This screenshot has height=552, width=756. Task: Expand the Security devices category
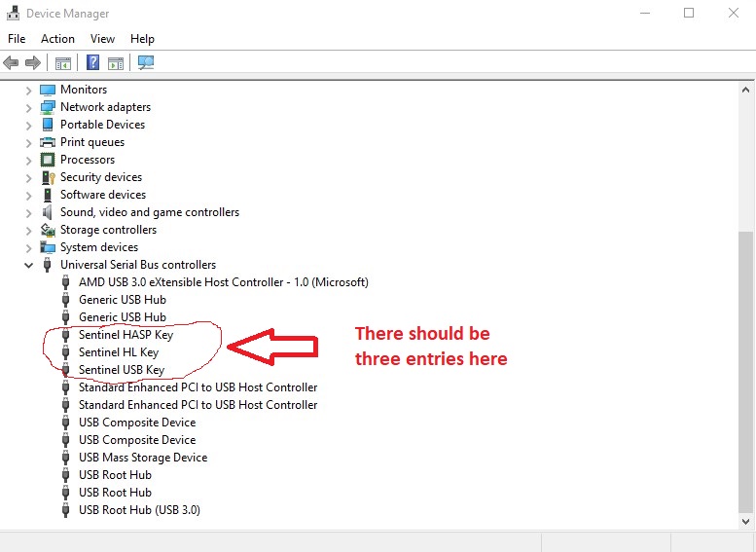(x=28, y=178)
